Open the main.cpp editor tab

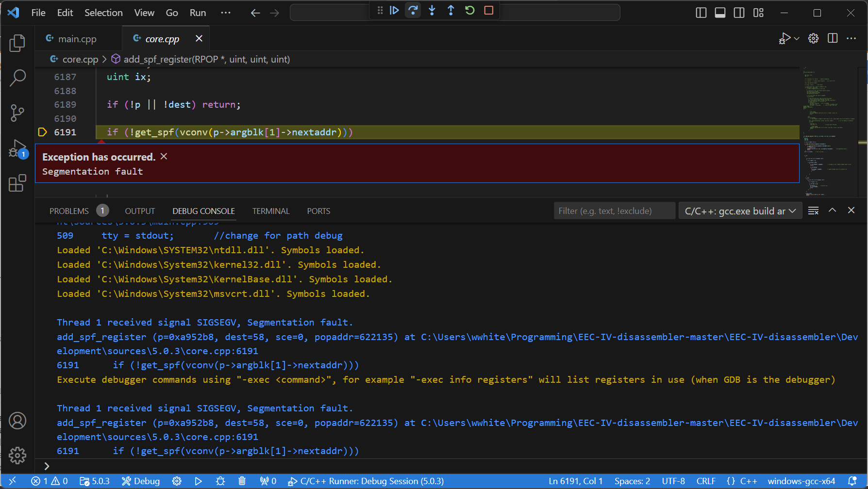click(x=77, y=39)
